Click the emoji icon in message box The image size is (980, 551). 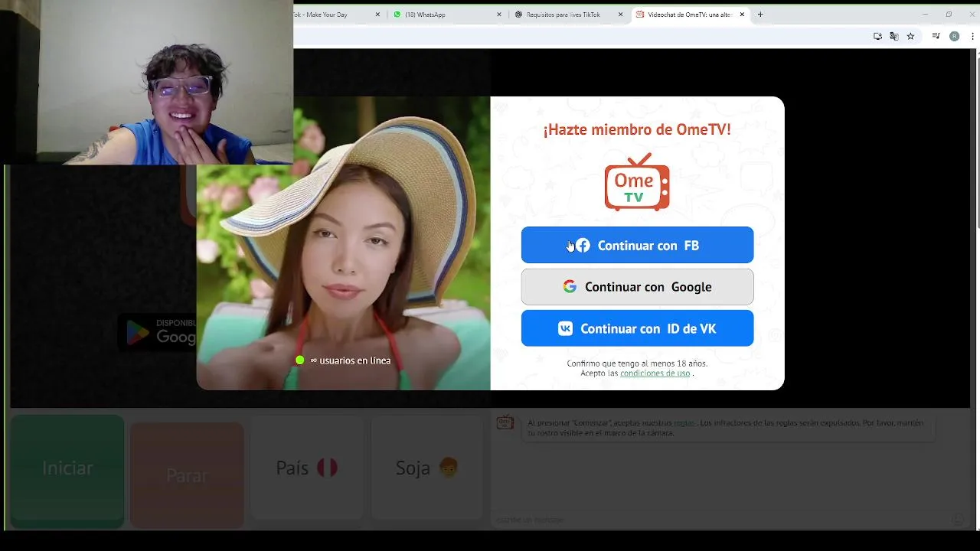(x=958, y=520)
